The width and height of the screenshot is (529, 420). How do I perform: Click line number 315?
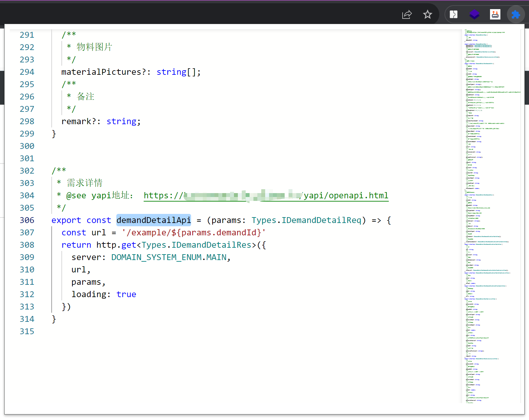click(27, 331)
